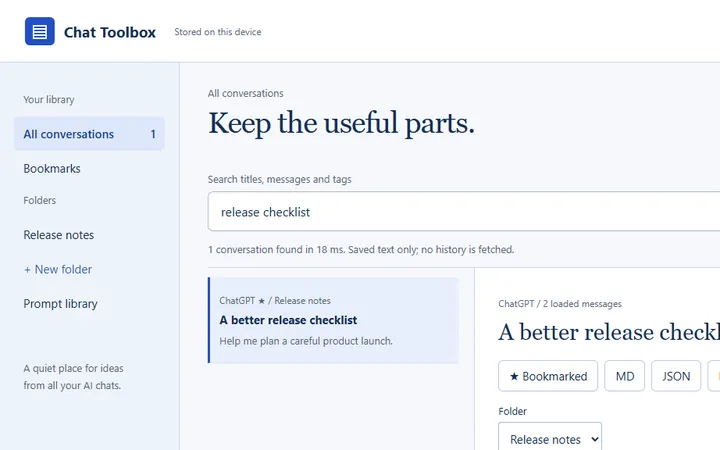This screenshot has width=720, height=450.
Task: Click the All conversations count badge 1
Action: tap(153, 134)
